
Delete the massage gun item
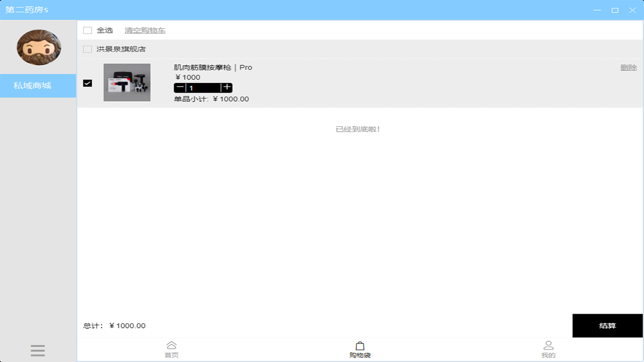[x=628, y=67]
